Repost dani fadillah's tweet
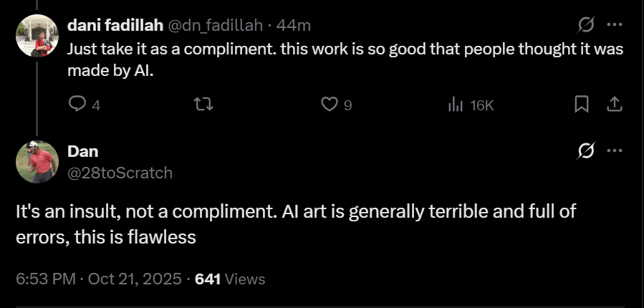This screenshot has width=644, height=308. 204,105
